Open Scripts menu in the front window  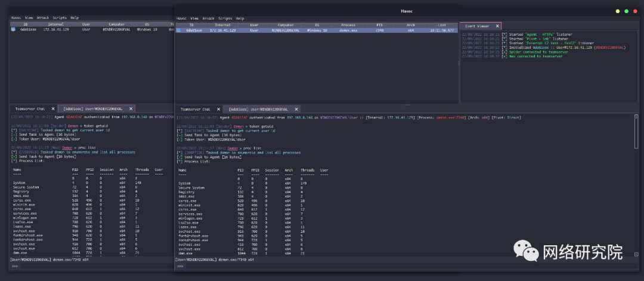click(225, 18)
